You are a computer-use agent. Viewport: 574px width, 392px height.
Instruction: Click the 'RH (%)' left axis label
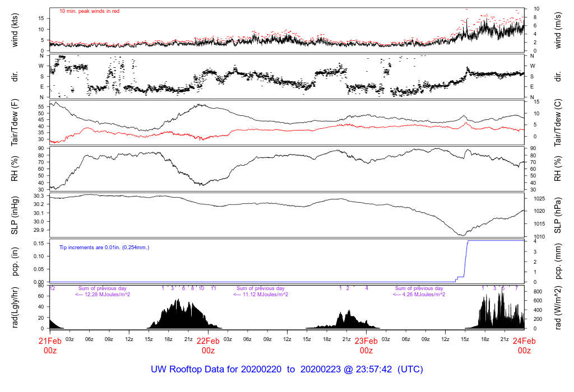pyautogui.click(x=15, y=169)
